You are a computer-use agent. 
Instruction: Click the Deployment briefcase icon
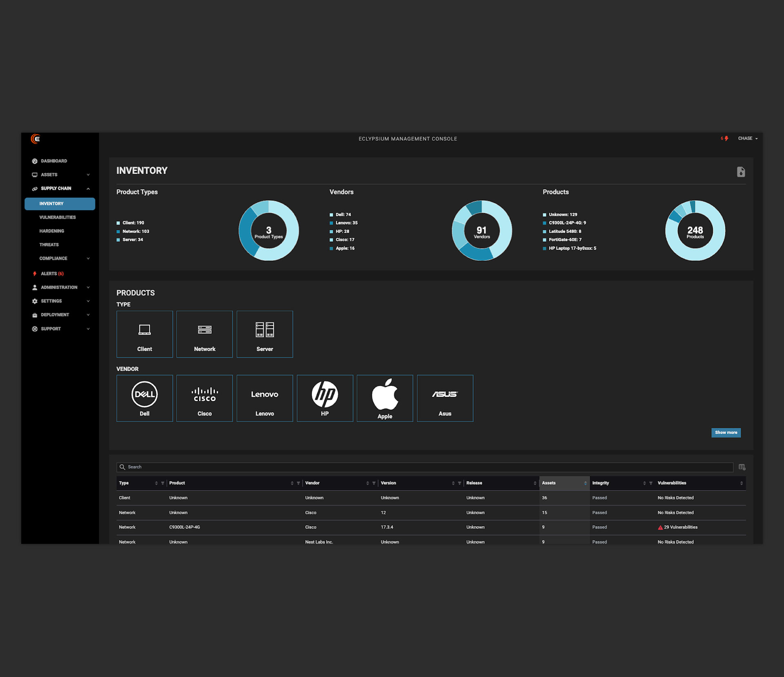(x=35, y=314)
